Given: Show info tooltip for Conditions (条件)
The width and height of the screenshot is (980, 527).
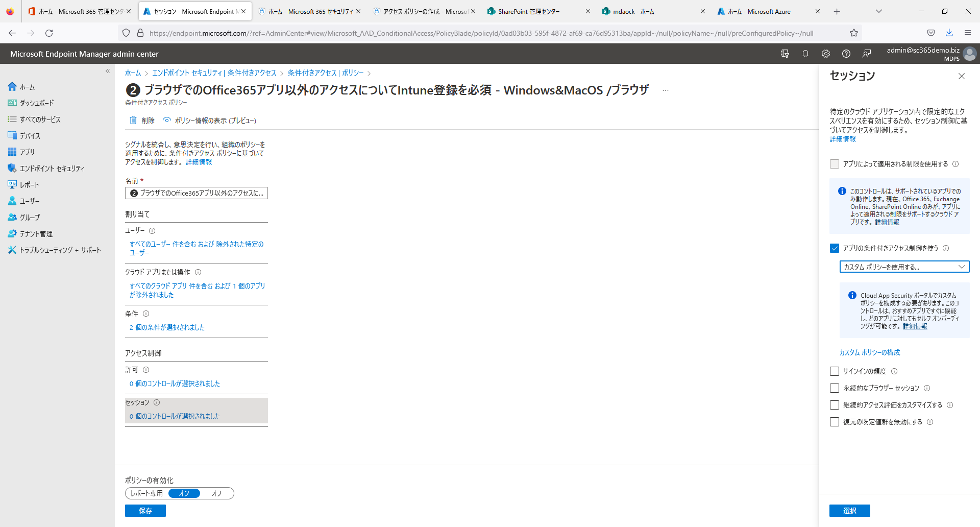Looking at the screenshot, I should 146,314.
